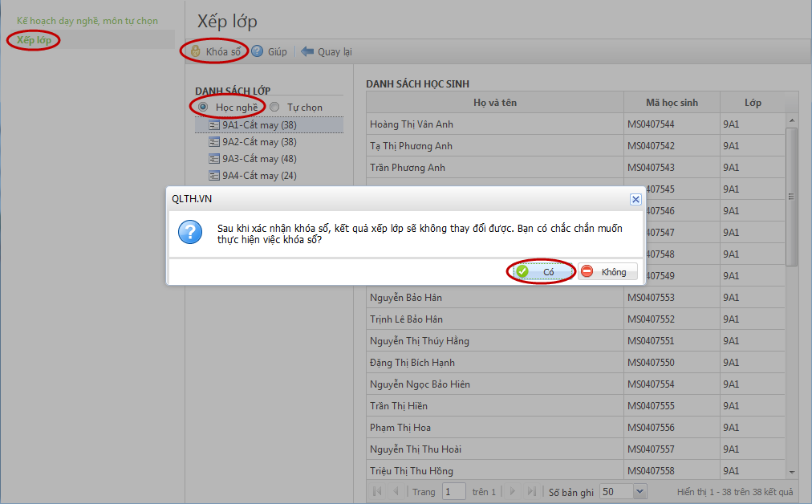The height and width of the screenshot is (504, 812).
Task: Click student code MS0407552
Action: coord(651,319)
